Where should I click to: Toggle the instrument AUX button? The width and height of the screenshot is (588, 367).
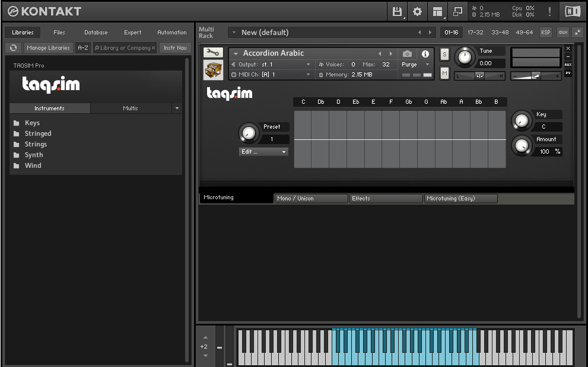(x=568, y=65)
